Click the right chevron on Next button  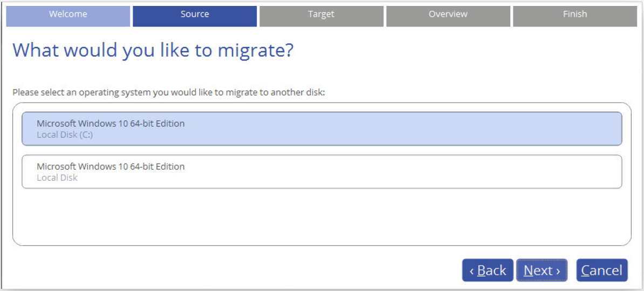tap(558, 271)
